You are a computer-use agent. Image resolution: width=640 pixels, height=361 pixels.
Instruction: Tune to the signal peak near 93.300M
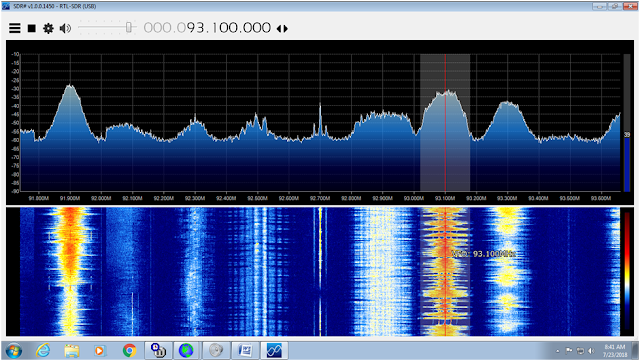507,103
